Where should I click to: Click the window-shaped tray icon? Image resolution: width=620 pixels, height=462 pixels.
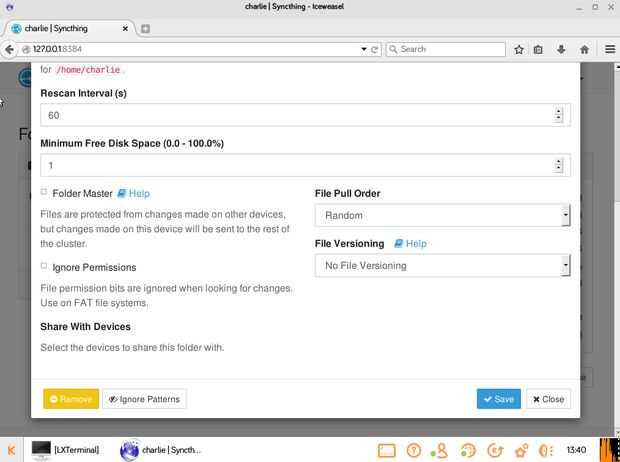coord(386,451)
